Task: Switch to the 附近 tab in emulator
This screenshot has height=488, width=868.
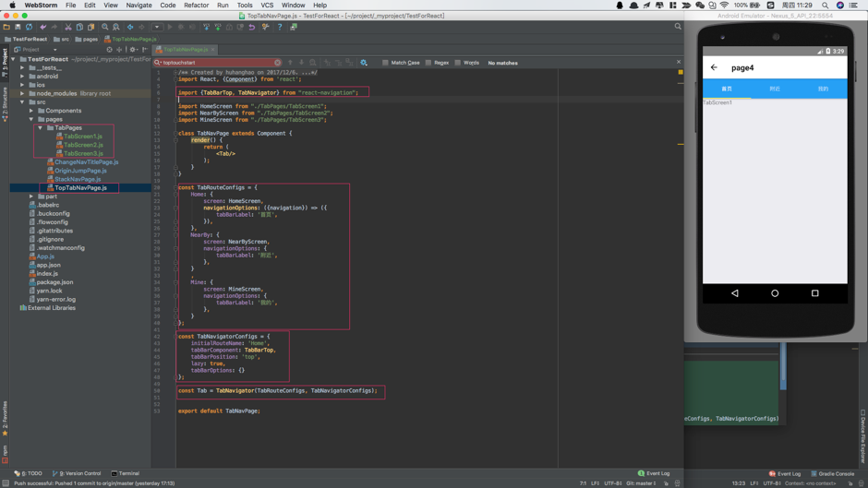Action: (x=774, y=89)
